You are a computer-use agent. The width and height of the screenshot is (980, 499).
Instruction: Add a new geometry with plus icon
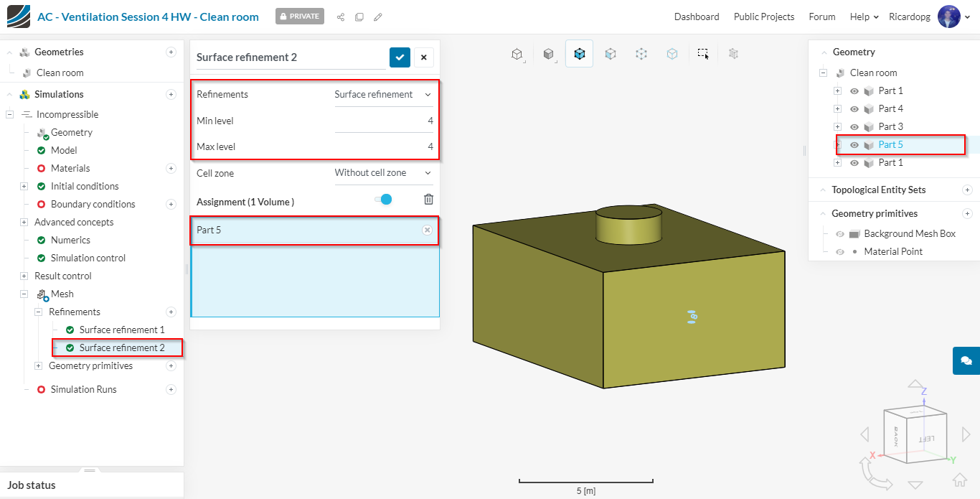point(171,52)
